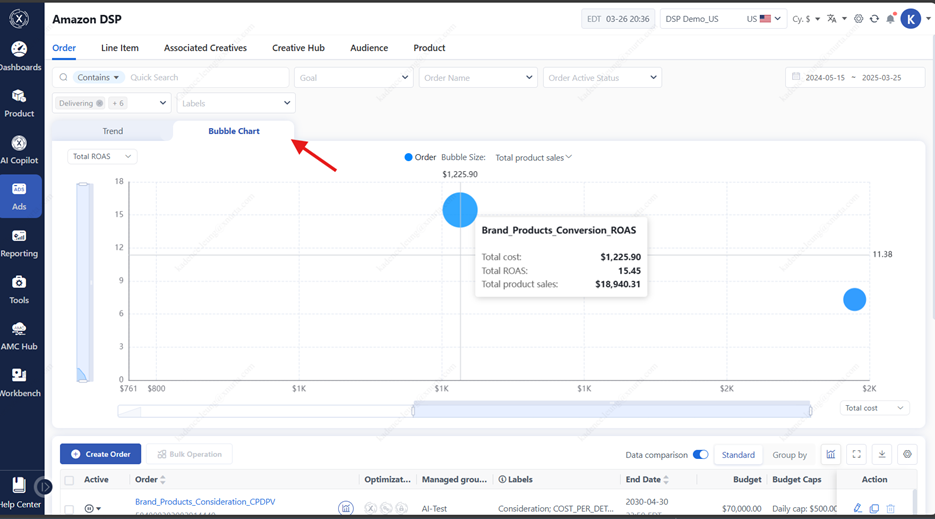This screenshot has width=935, height=519.
Task: Select the Ads sidebar icon
Action: [x=19, y=196]
